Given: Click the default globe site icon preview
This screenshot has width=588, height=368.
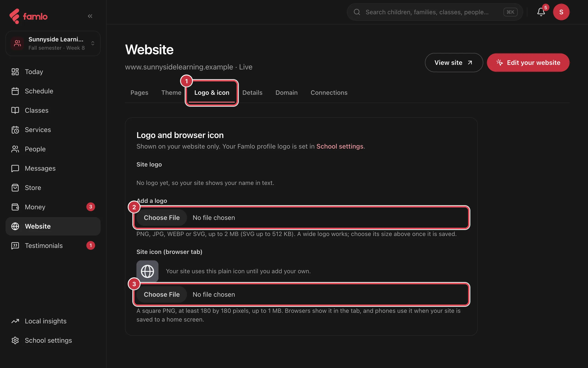Looking at the screenshot, I should [x=147, y=271].
